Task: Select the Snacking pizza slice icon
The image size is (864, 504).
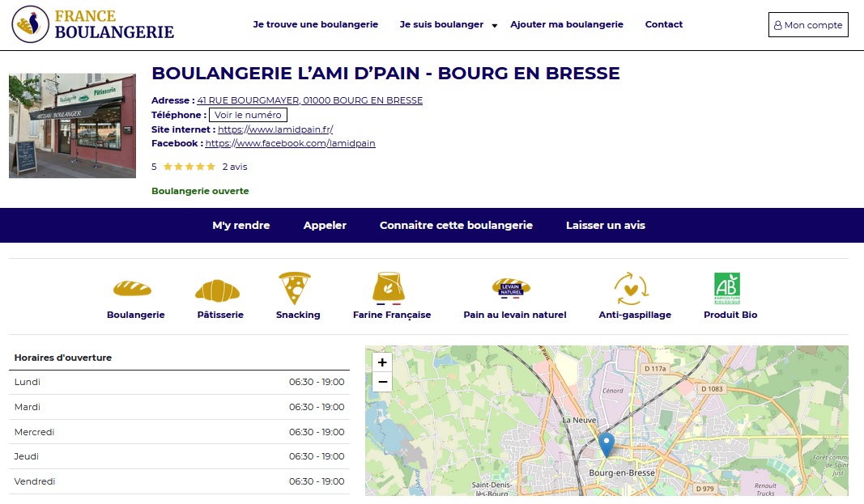Action: point(295,288)
